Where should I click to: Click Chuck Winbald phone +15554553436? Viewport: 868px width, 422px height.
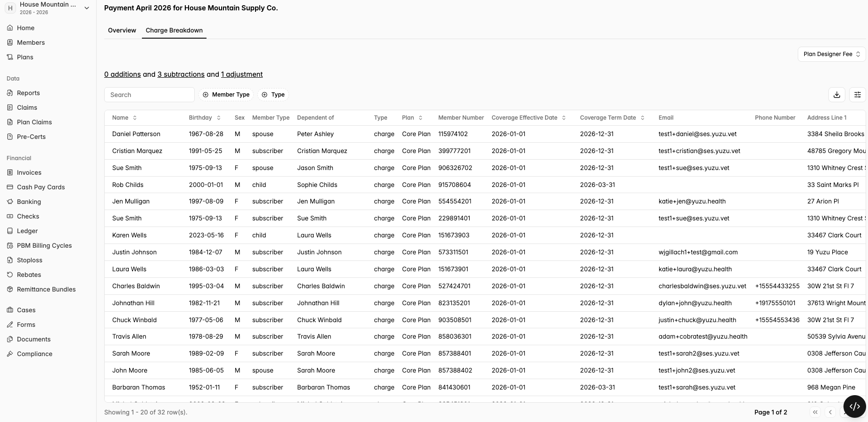(777, 320)
